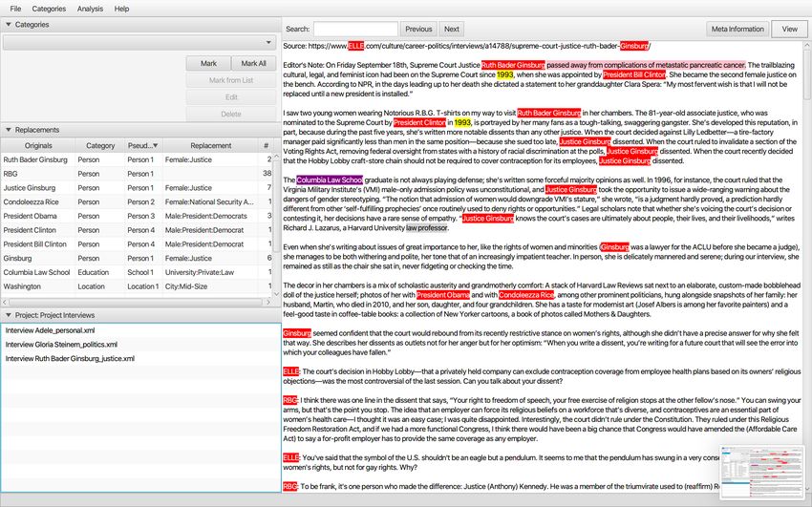Screen dimensions: 812x507
Task: Click the Location 1 pseudonym cell
Action: [143, 286]
